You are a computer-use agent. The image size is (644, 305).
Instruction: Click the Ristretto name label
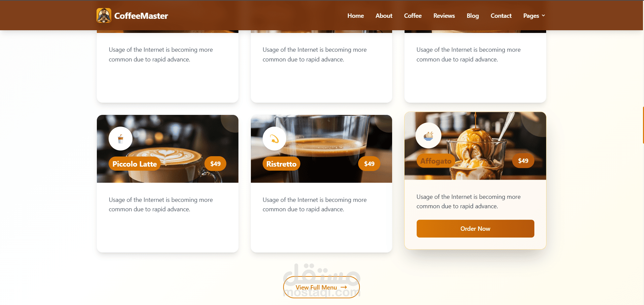coord(281,164)
